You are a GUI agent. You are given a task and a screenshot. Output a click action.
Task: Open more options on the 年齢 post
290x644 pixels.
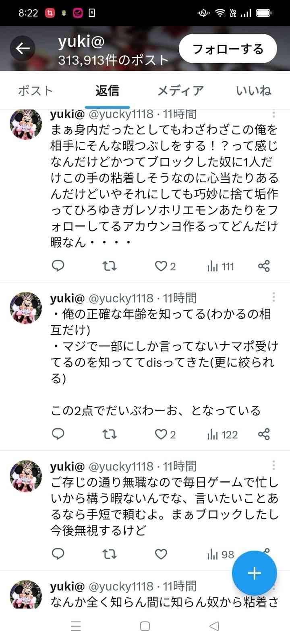[x=273, y=297]
